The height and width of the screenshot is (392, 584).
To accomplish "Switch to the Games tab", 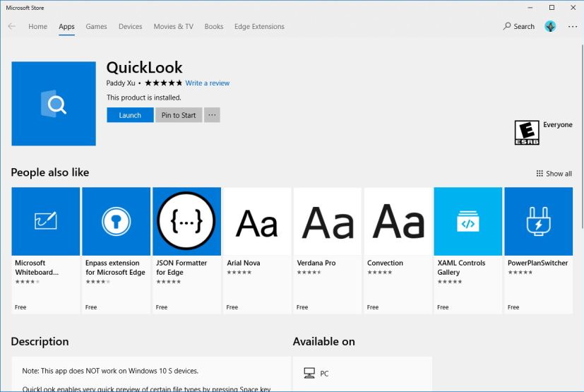I will coord(96,26).
